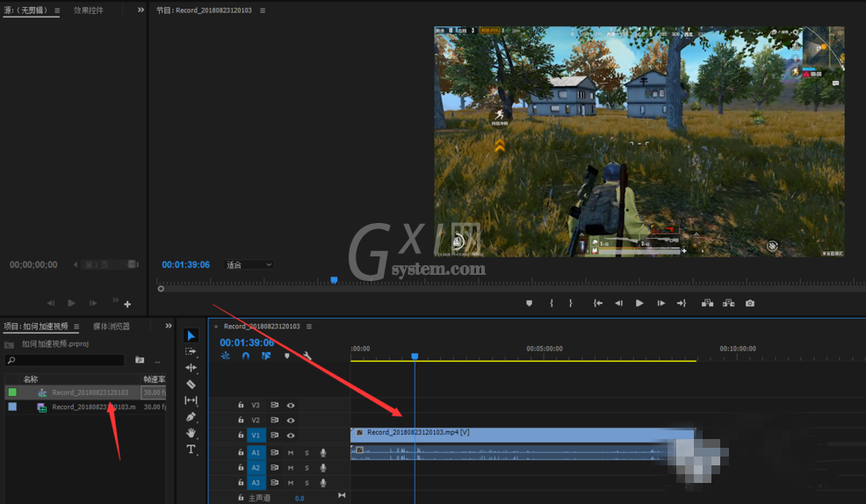Click Add Marker in the timeline header

tap(286, 356)
